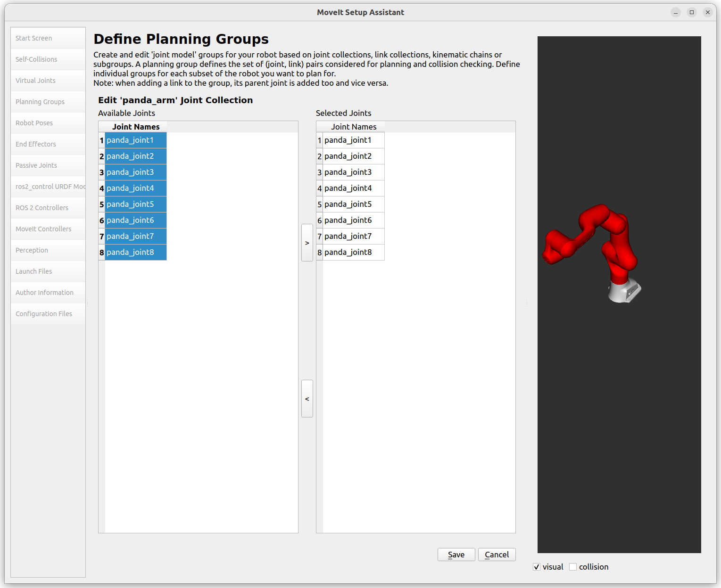Go to End Effectors sidebar item

click(x=36, y=144)
